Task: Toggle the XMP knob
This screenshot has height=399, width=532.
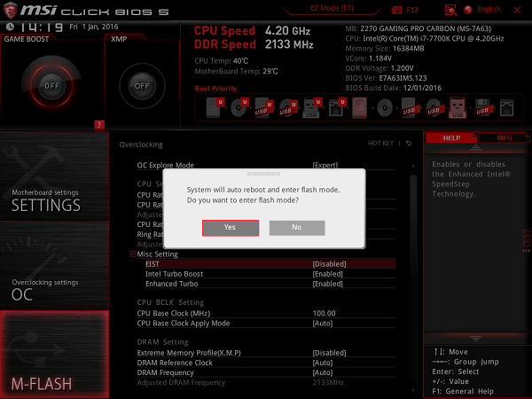Action: (x=142, y=86)
